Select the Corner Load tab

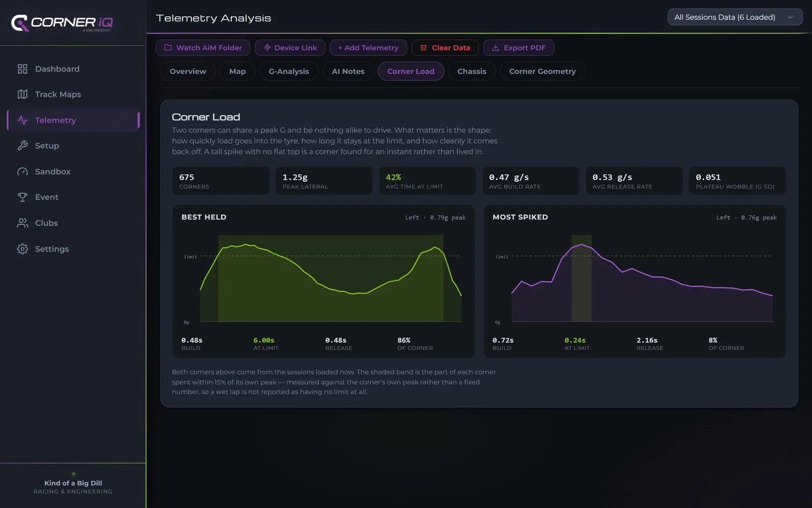tap(411, 71)
